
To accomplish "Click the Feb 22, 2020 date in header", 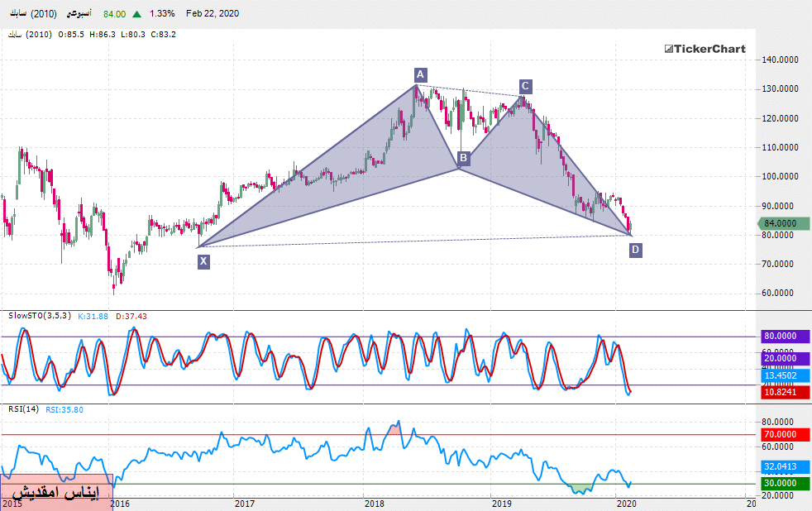I will pyautogui.click(x=213, y=14).
